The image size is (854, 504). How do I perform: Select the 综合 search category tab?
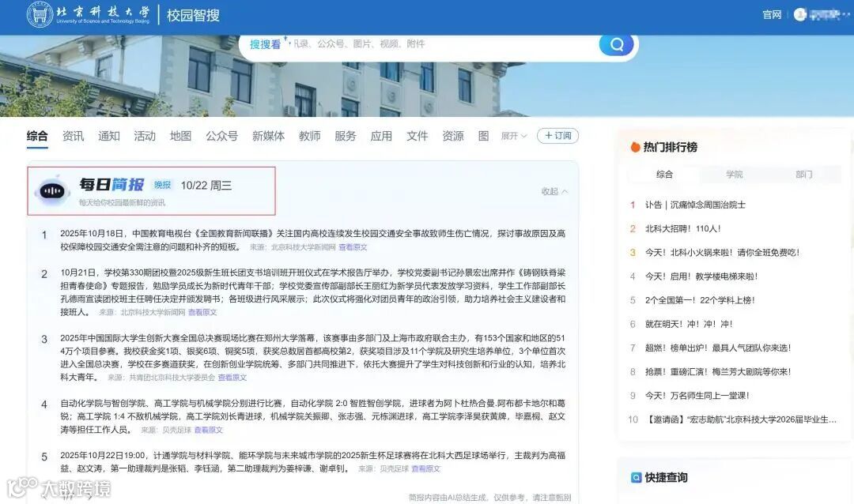click(x=37, y=136)
